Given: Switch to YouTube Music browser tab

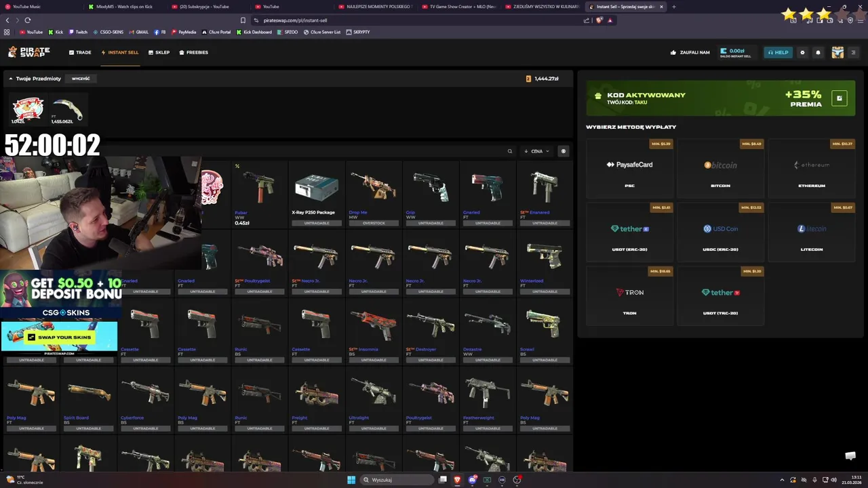Looking at the screenshot, I should click(x=42, y=7).
